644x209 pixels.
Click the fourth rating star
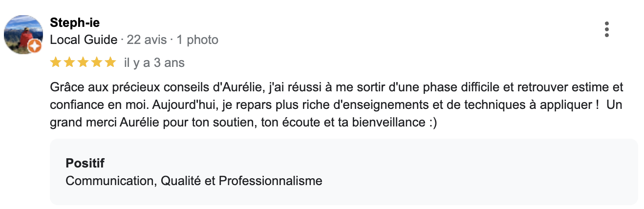click(x=97, y=63)
